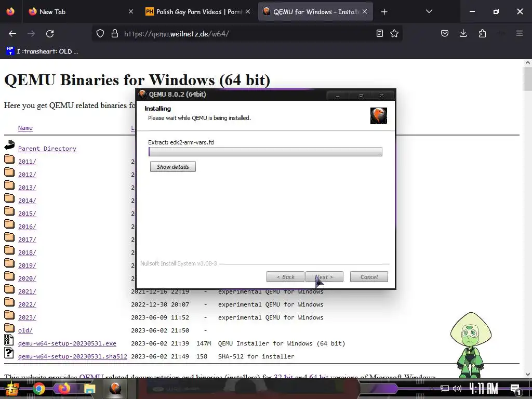Open the 2015/ directory
Image resolution: width=532 pixels, height=399 pixels.
pos(27,214)
